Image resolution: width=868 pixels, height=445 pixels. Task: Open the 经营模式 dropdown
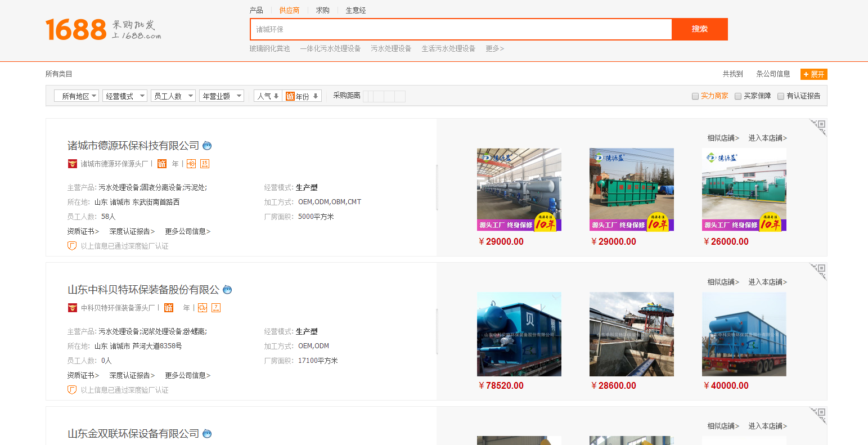click(125, 96)
